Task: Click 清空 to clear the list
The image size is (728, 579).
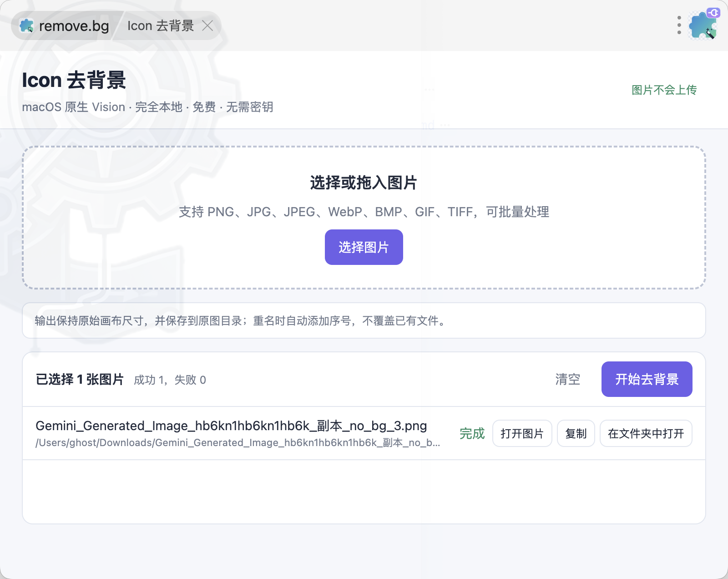Action: click(x=568, y=379)
